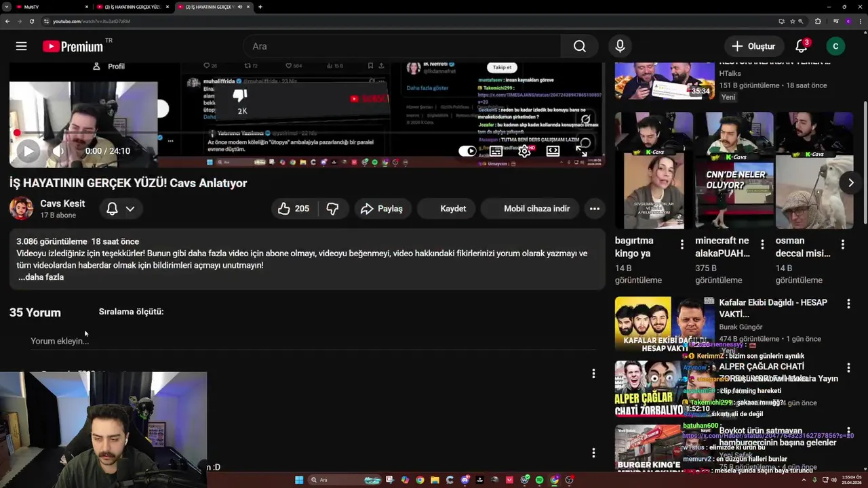Viewport: 868px width, 488px height.
Task: Open Chrome from the Windows taskbar
Action: [x=420, y=480]
